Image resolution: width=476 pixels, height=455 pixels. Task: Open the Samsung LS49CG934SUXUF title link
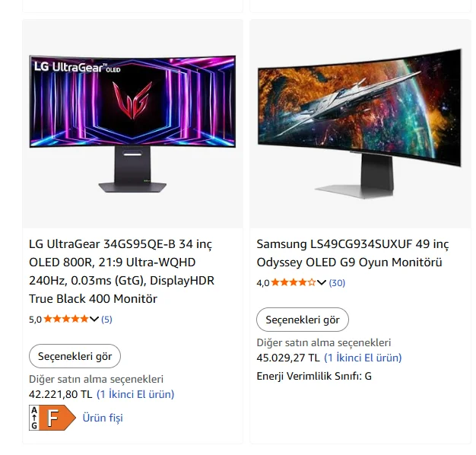coord(353,253)
